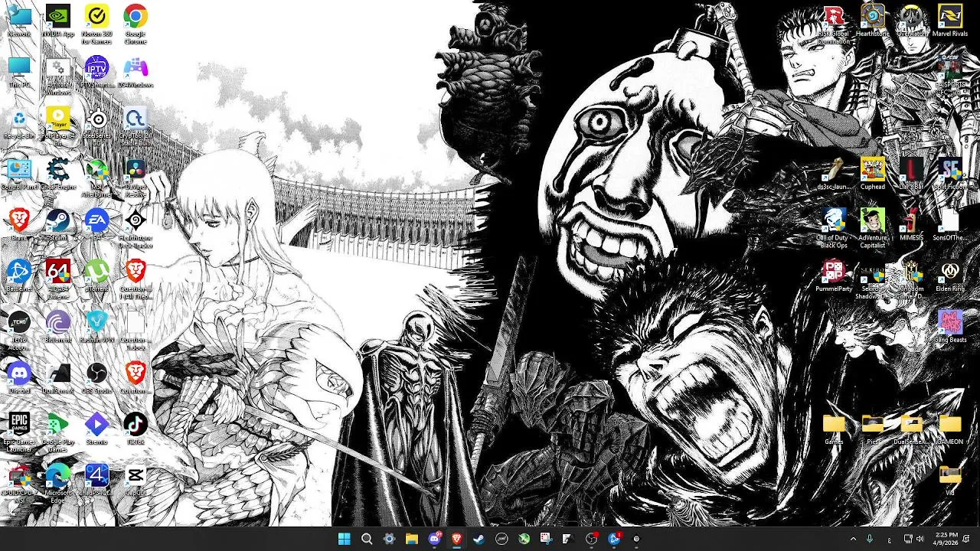980x551 pixels.
Task: Select the Battle.net shortcut
Action: pyautogui.click(x=19, y=276)
